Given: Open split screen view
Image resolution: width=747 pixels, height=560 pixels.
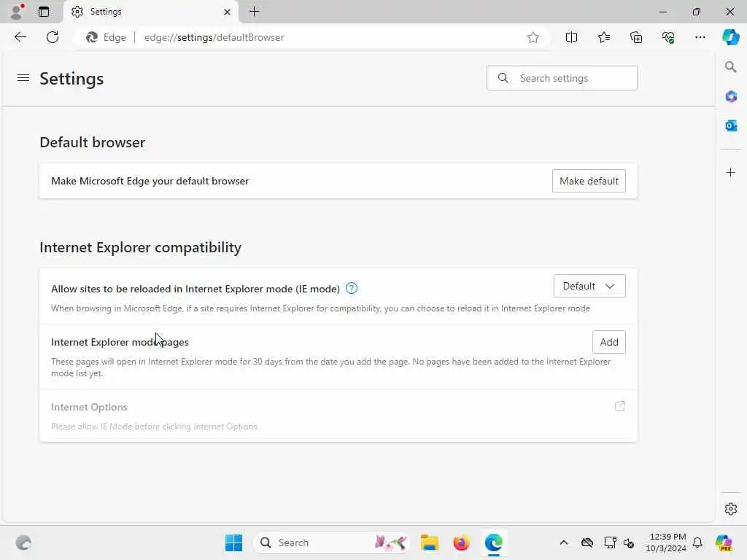Looking at the screenshot, I should [571, 37].
